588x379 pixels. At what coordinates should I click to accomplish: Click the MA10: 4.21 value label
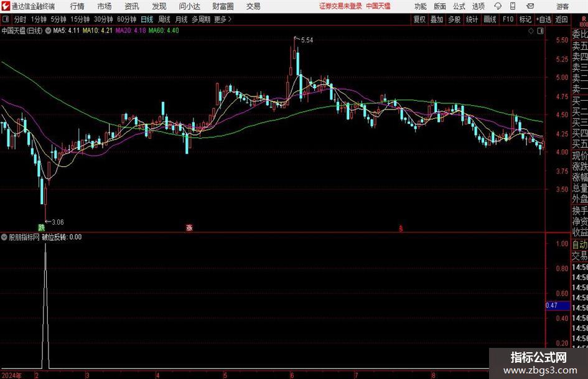(x=98, y=30)
